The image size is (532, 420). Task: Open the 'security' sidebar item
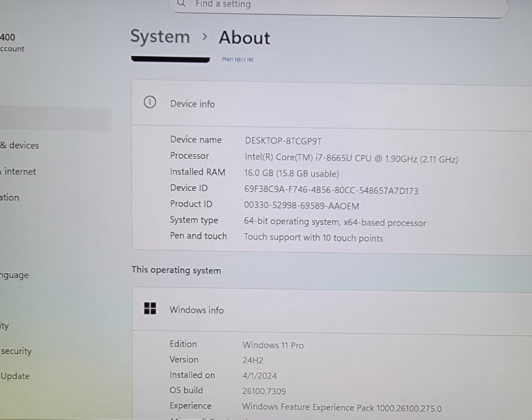click(16, 351)
